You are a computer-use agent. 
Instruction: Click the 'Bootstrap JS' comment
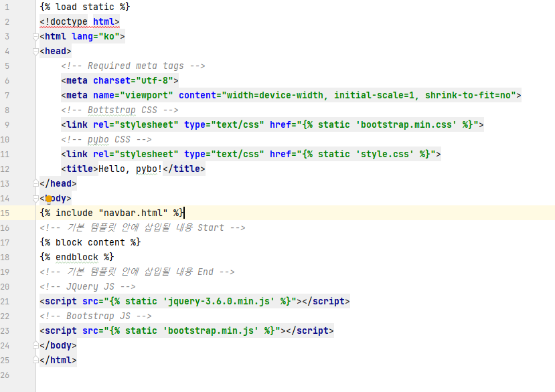[x=96, y=316]
